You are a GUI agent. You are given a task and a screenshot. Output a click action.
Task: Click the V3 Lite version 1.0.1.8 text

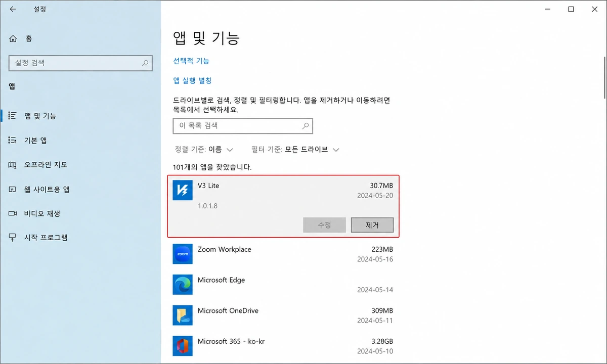click(x=207, y=206)
